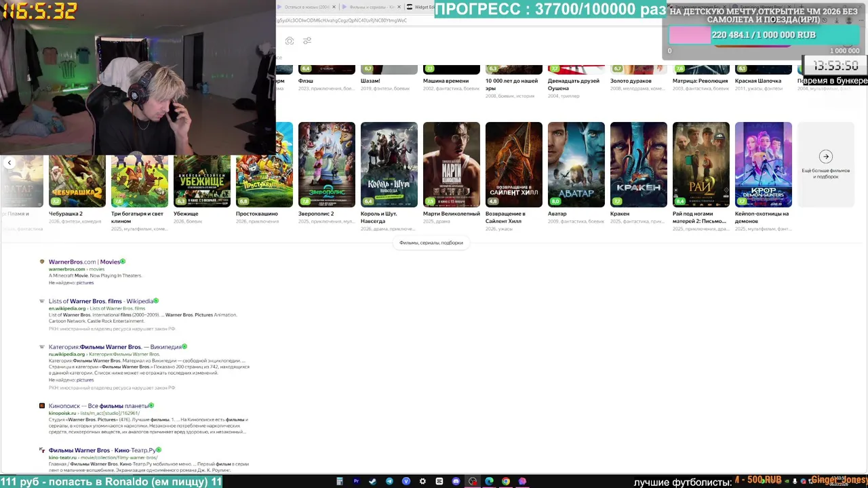The height and width of the screenshot is (488, 868).
Task: Open OBS Studio from the taskbar
Action: pyautogui.click(x=473, y=481)
